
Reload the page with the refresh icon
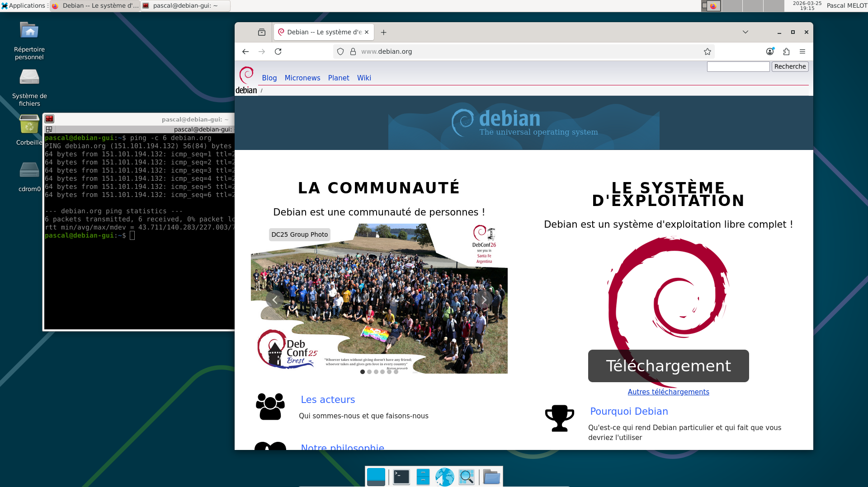278,52
